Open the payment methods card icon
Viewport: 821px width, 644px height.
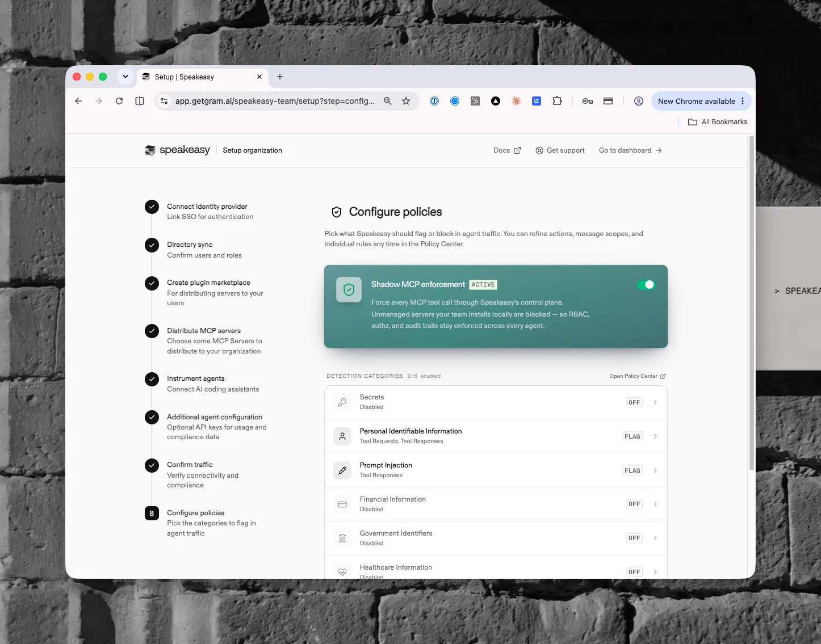click(x=608, y=101)
